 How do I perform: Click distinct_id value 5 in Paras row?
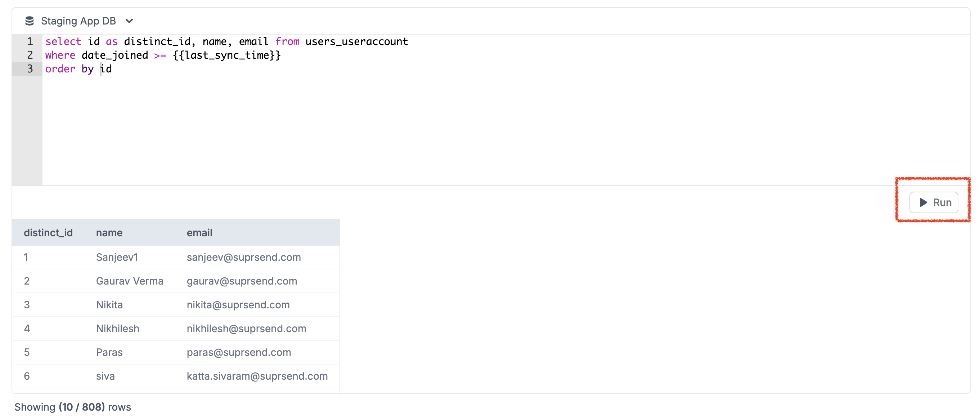(x=27, y=353)
